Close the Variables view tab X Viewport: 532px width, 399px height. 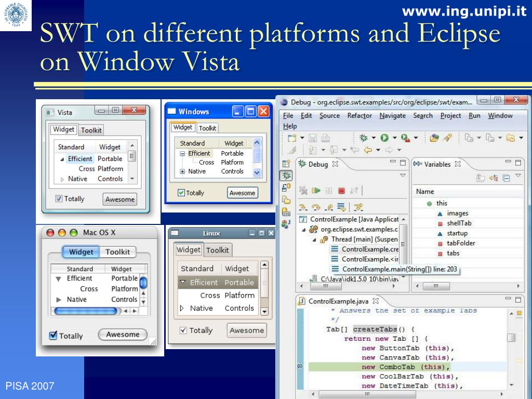[x=458, y=164]
